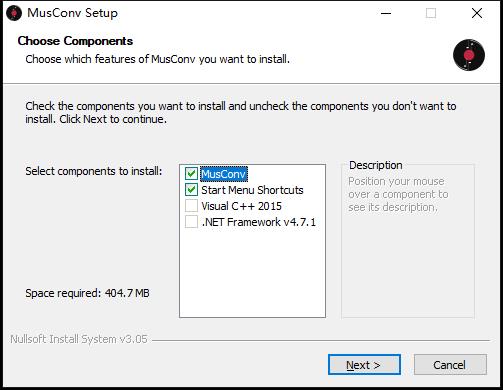Select the .NET Framework v4.7.1 label

tap(259, 222)
